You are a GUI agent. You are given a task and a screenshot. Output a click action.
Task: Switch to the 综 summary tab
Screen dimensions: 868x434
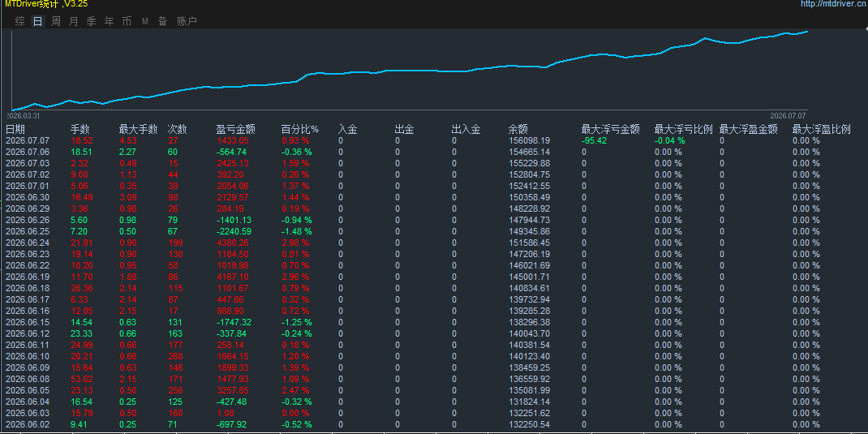pos(20,22)
